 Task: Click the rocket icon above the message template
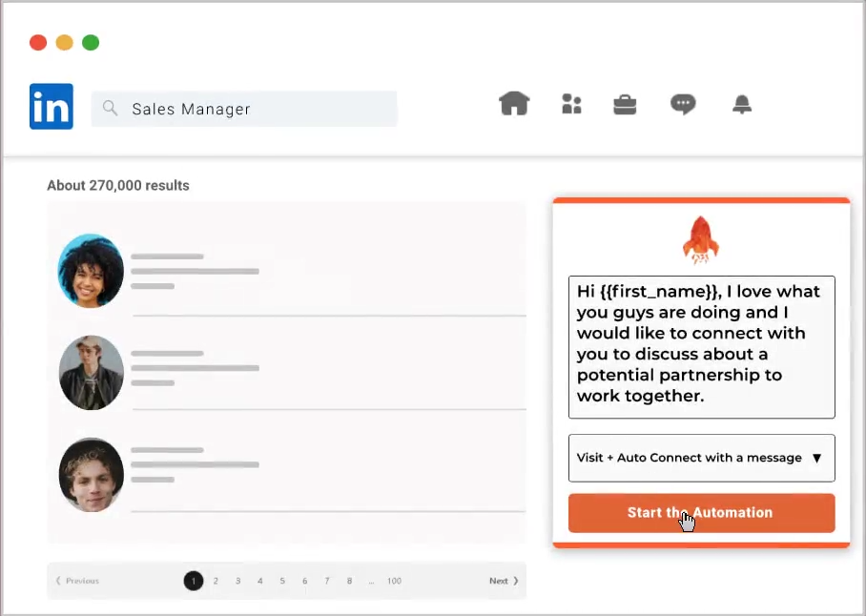click(x=701, y=238)
